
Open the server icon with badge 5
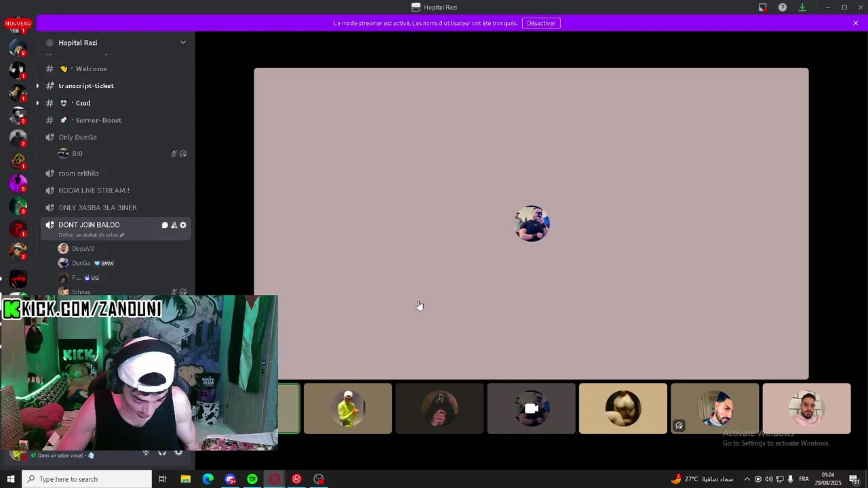(x=18, y=183)
